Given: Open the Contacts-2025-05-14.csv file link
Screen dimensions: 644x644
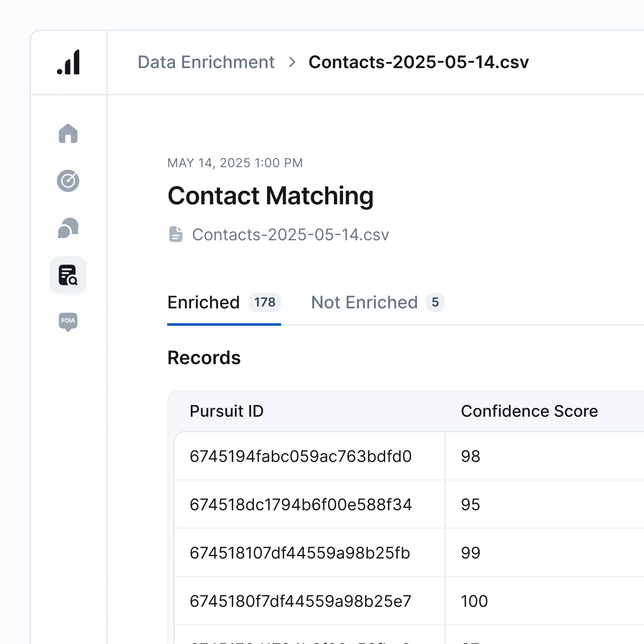Looking at the screenshot, I should point(290,234).
